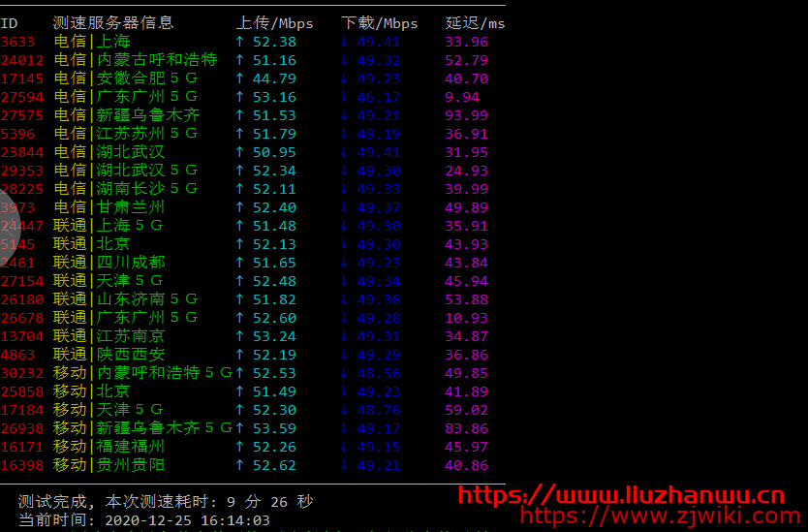Select server ID 27594
Image resolution: width=808 pixels, height=532 pixels.
point(22,97)
